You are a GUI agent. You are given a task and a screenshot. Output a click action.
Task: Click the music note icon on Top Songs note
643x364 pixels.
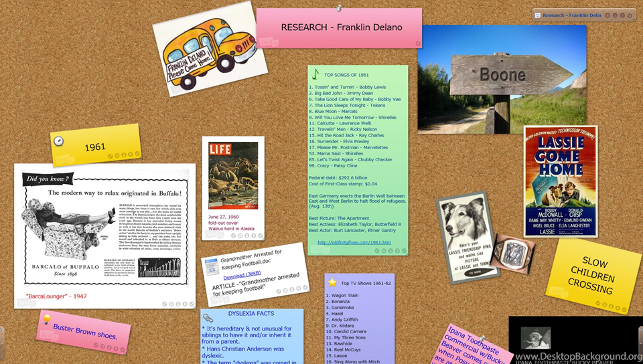(315, 74)
